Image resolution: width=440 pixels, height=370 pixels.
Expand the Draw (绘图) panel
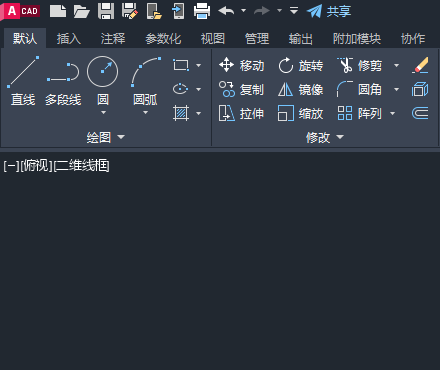[105, 137]
